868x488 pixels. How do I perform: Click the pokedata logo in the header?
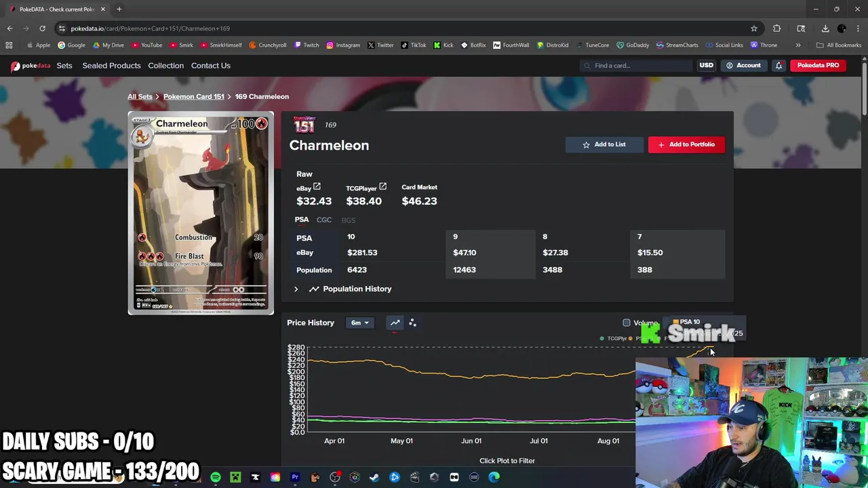point(31,66)
